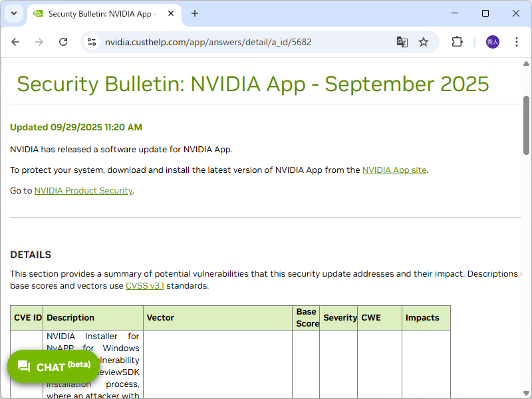The height and width of the screenshot is (399, 532).
Task: Click the page vertical scrollbar thumb
Action: point(526,126)
